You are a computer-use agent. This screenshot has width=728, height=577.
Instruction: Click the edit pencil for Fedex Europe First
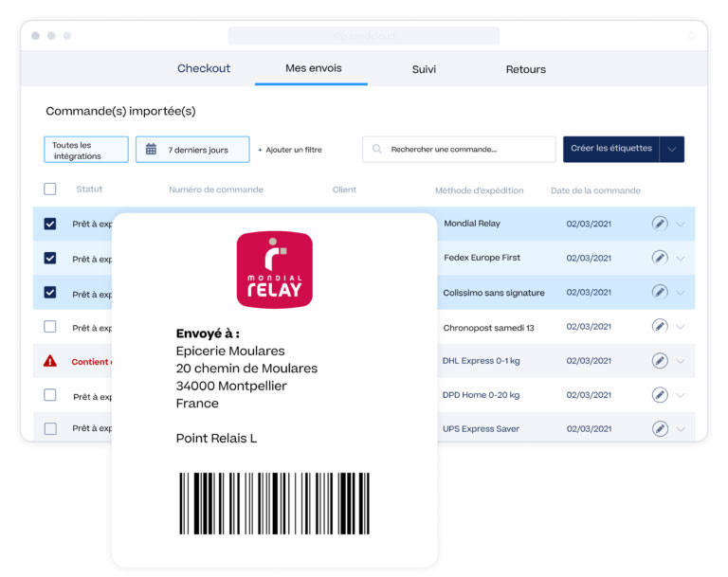coord(660,258)
